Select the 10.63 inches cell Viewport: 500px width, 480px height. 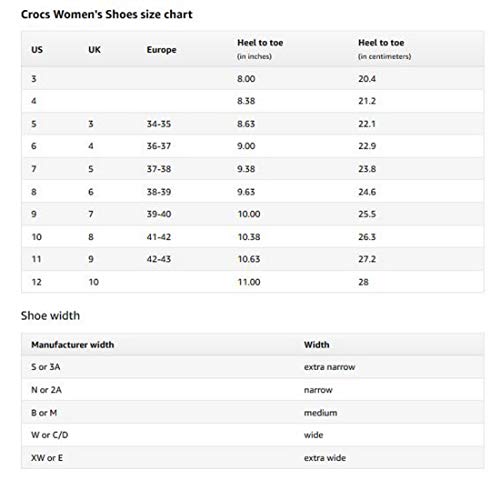[x=249, y=259]
